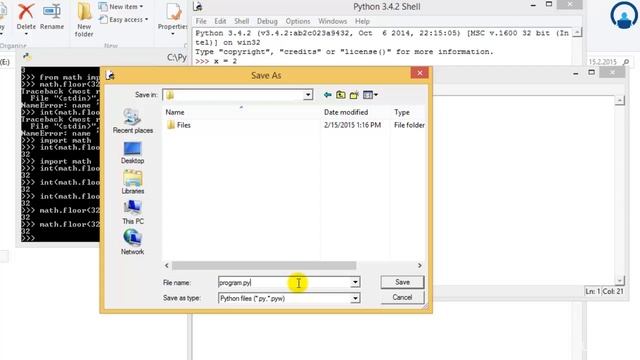Minimize the Python 3.4.2 Shell window
The height and width of the screenshot is (360, 640).
pos(533,5)
